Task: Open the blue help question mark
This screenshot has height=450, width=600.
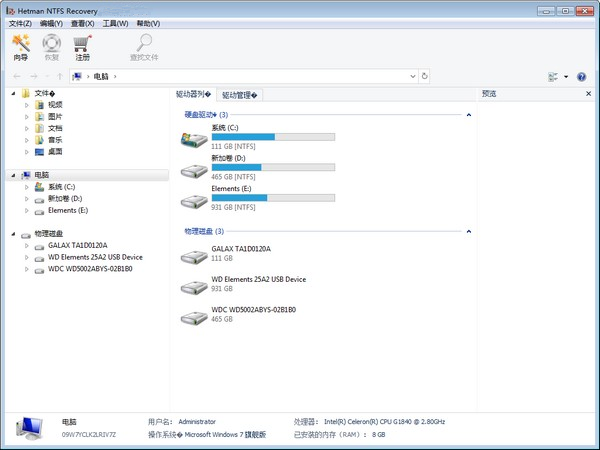Action: click(581, 77)
